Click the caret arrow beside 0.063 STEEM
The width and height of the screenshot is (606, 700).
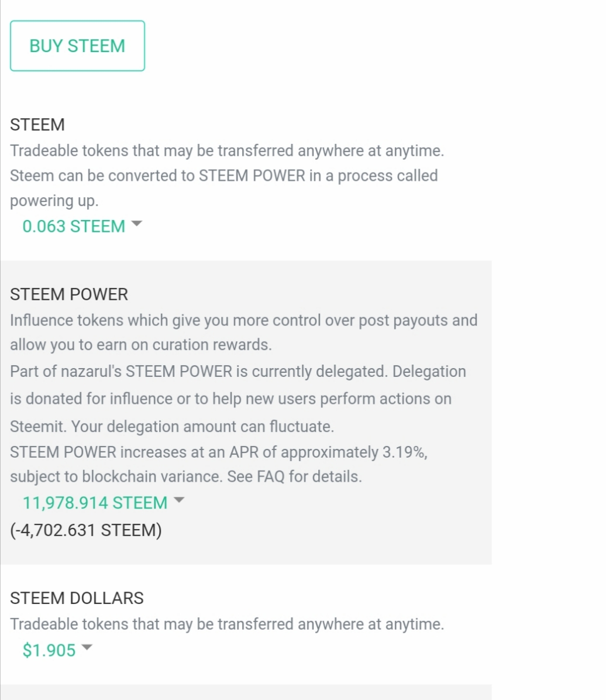point(137,224)
